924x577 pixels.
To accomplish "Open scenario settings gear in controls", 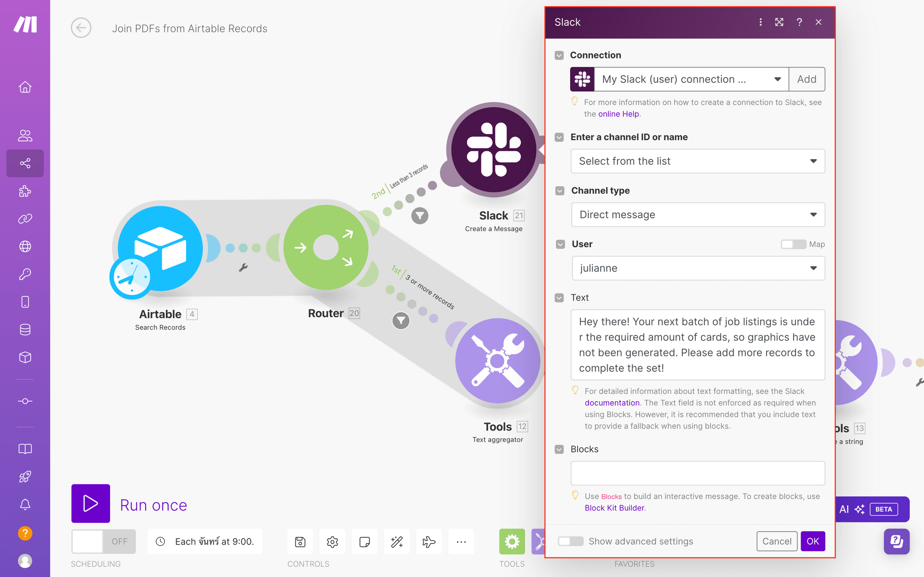I will pos(332,541).
